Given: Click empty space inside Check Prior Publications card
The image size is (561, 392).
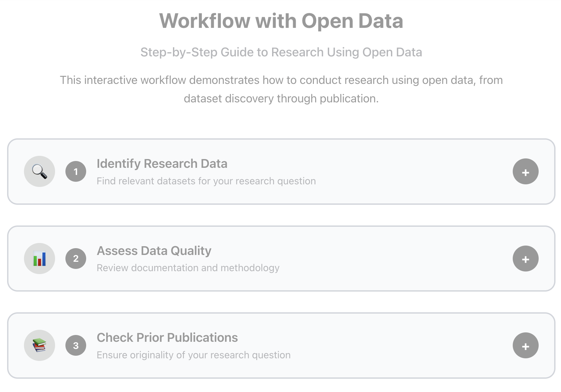Looking at the screenshot, I should tap(389, 346).
